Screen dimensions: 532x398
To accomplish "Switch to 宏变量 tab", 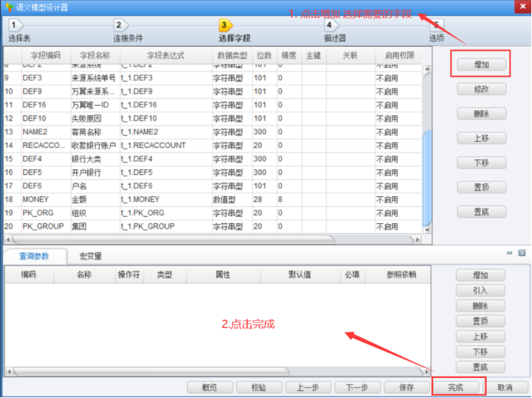I will coord(91,256).
